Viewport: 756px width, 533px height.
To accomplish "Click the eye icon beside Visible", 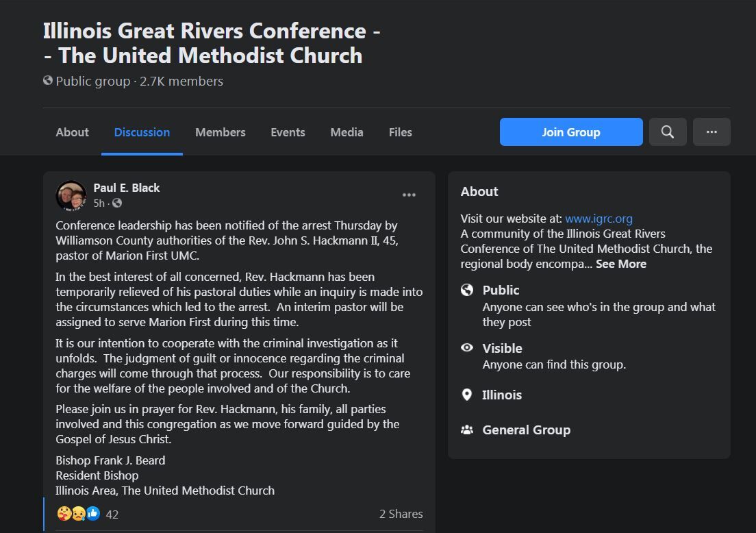I will [467, 348].
